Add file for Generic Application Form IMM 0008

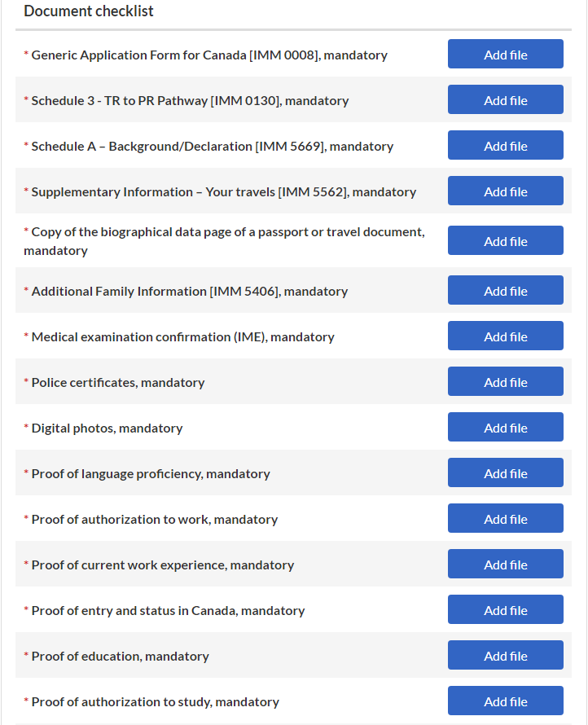505,55
